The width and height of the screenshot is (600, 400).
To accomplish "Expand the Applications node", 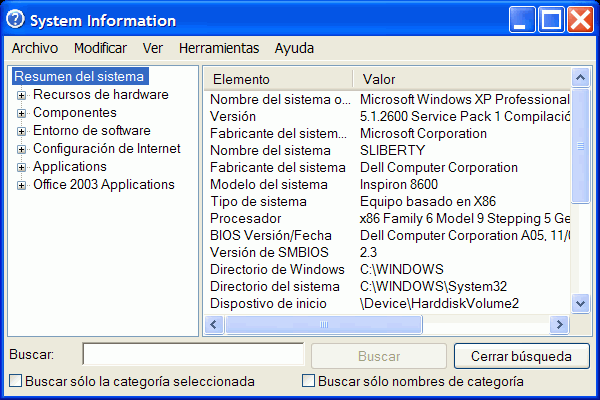I will coord(21,167).
